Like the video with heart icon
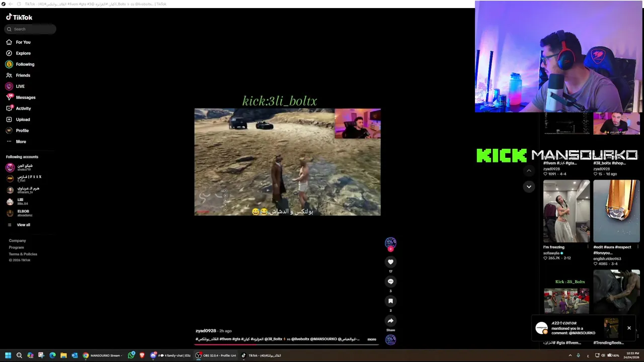Image resolution: width=644 pixels, height=362 pixels. (390, 262)
